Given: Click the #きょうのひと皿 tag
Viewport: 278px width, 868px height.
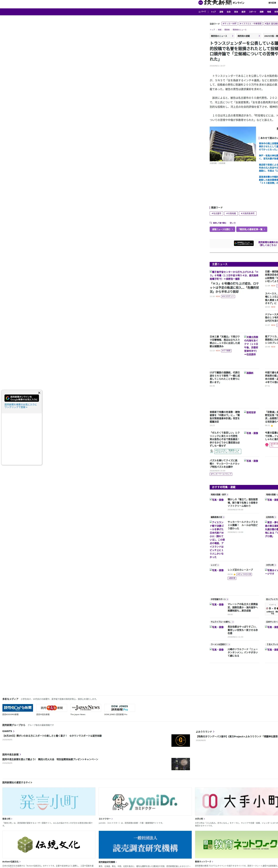Looking at the screenshot, I should pos(244,574).
